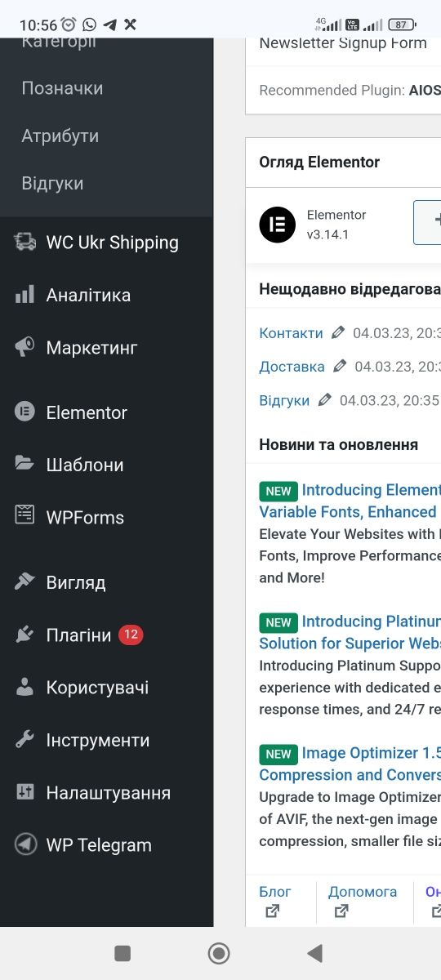The width and height of the screenshot is (441, 980).
Task: Open the Користувачі menu
Action: coord(97,688)
